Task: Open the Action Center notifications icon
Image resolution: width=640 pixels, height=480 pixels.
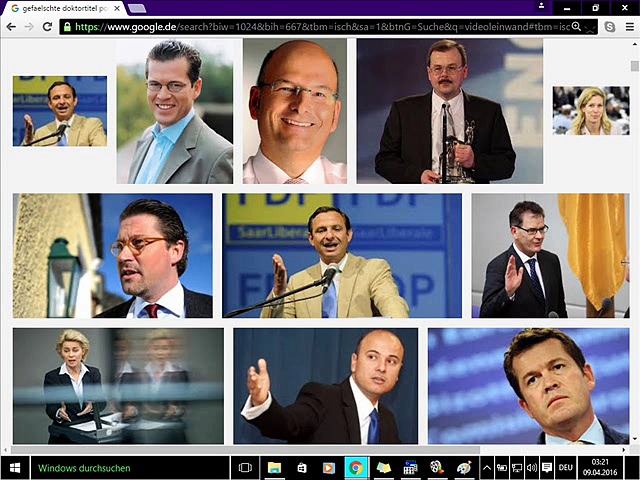Action: 547,467
